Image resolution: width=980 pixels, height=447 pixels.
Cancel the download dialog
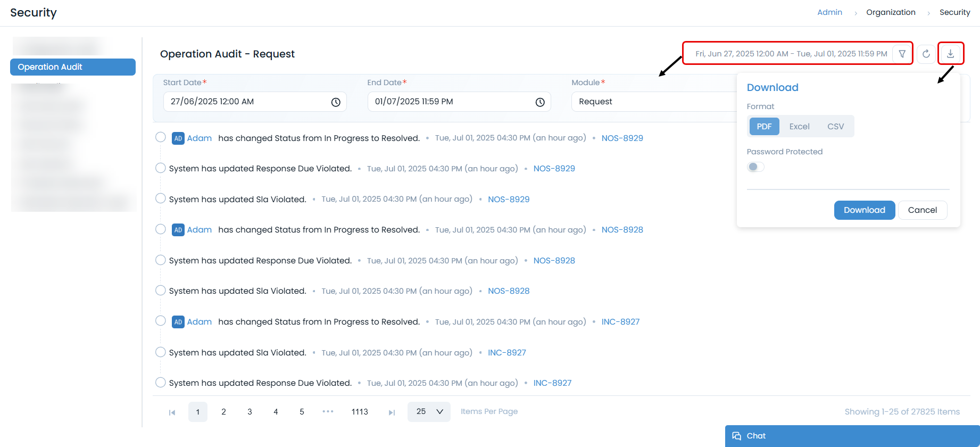click(x=922, y=210)
